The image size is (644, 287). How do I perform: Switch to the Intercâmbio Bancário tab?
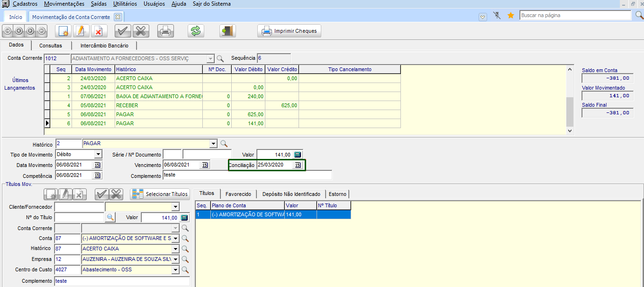coord(104,46)
